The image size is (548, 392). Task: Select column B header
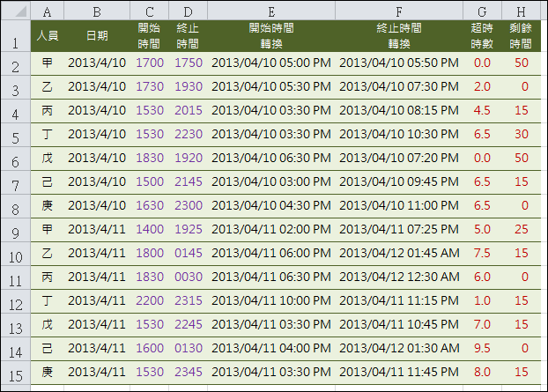click(97, 11)
